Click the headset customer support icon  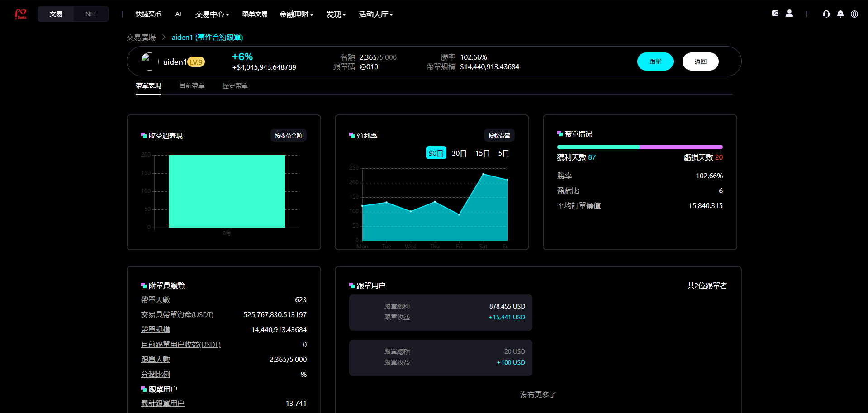click(x=826, y=14)
